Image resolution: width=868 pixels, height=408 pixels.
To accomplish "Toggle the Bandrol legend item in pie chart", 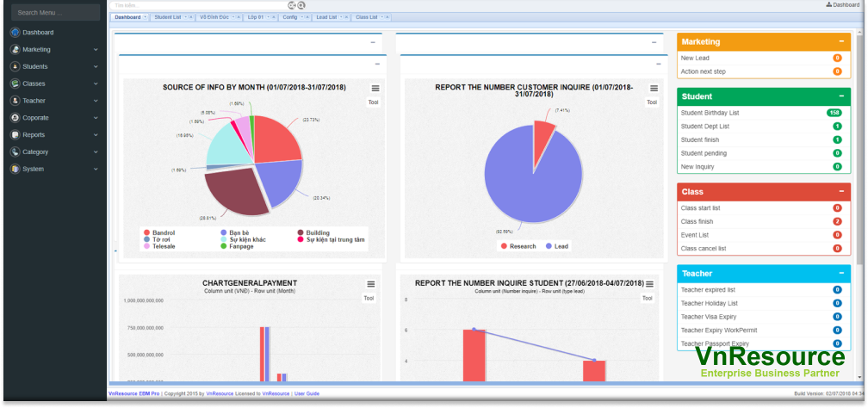I will [x=164, y=232].
